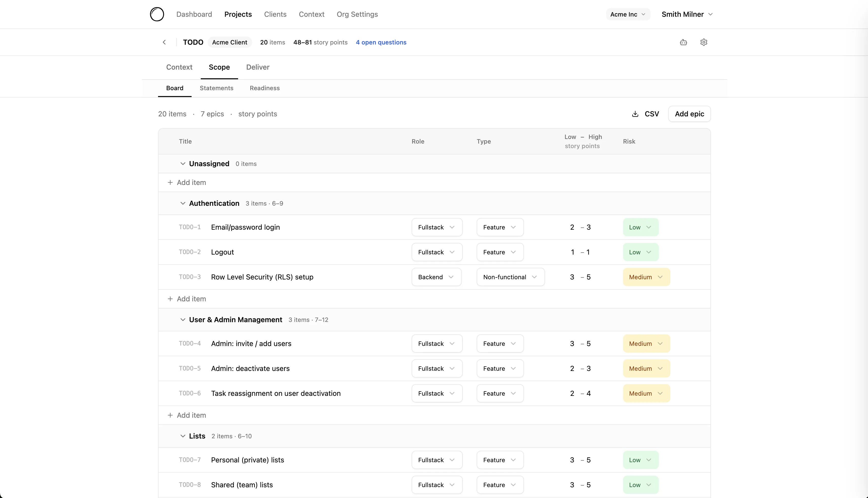This screenshot has width=868, height=498.
Task: Click plus icon under Unassigned epic
Action: pos(170,183)
